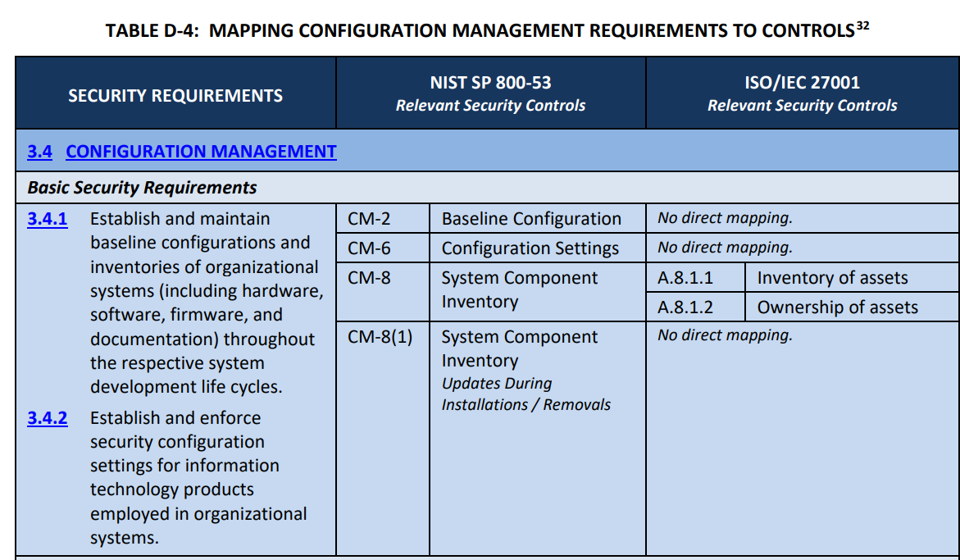
Task: Click footnote 32 superscript in table title
Action: 862,25
